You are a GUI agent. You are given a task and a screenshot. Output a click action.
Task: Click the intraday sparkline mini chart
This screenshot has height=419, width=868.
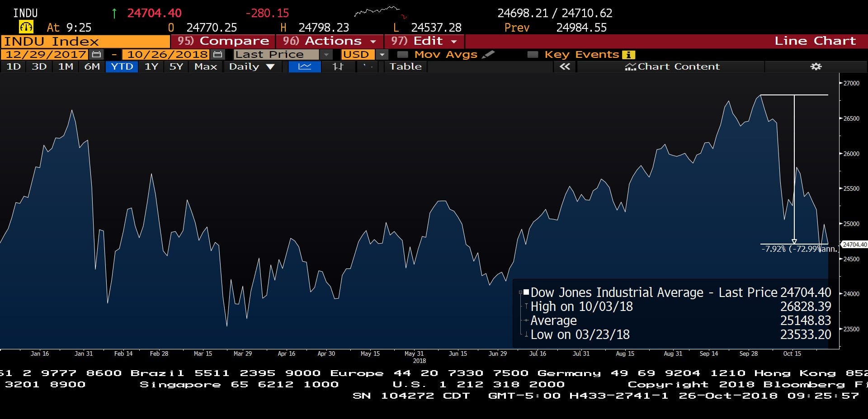point(381,12)
